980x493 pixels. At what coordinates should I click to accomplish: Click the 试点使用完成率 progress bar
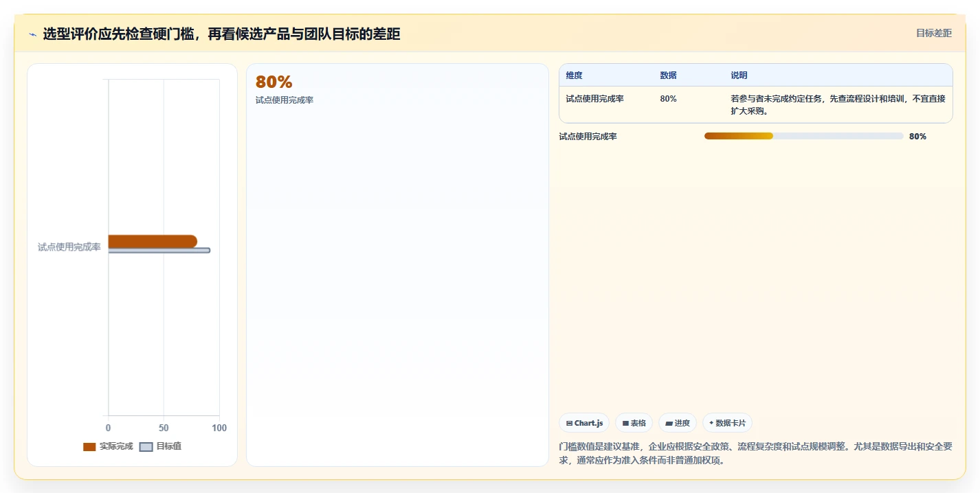coord(804,136)
